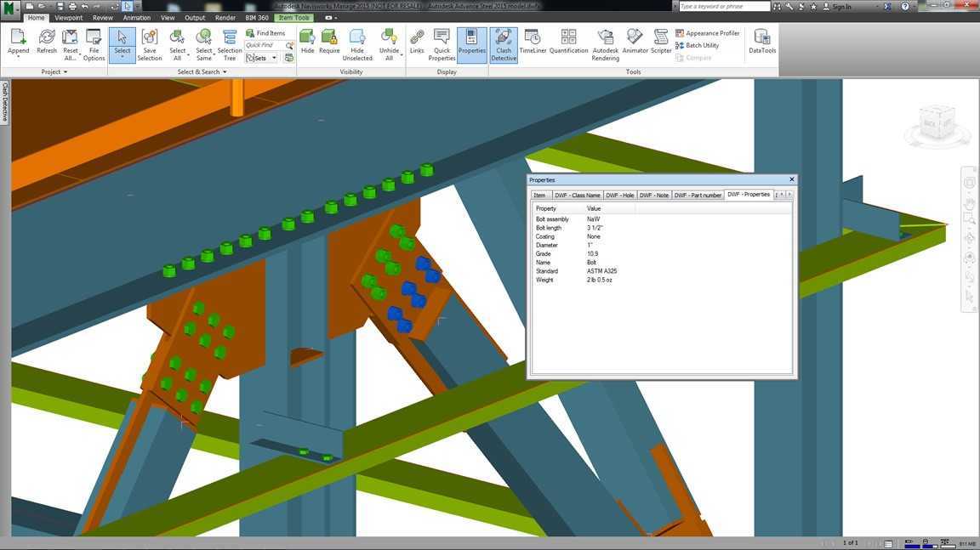The width and height of the screenshot is (980, 550).
Task: Click the 'Bolt length' property row
Action: (x=663, y=228)
